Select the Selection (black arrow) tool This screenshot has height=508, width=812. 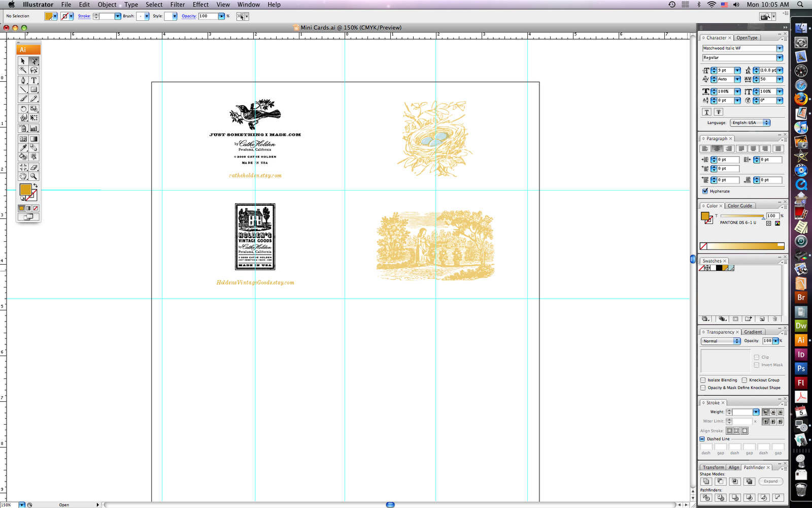(23, 61)
